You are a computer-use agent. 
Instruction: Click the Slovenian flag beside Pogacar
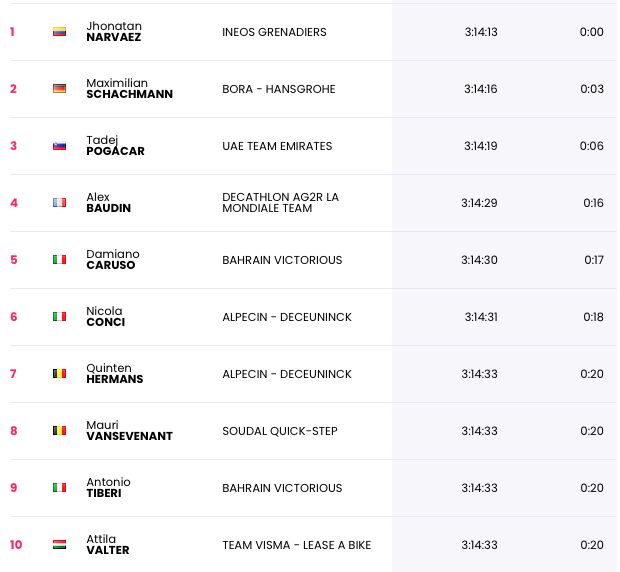59,146
